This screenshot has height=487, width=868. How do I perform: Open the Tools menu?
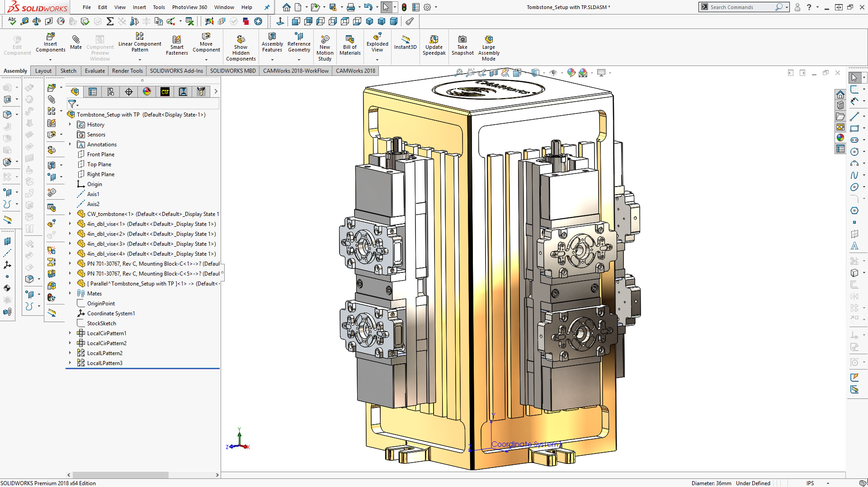click(x=159, y=7)
